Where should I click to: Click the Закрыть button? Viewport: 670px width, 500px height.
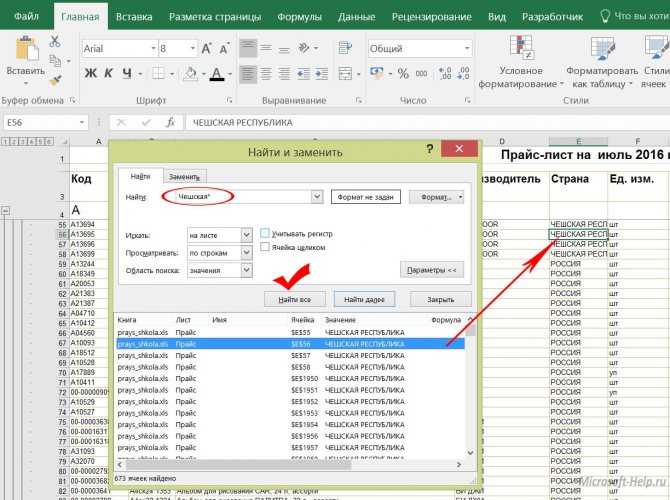[x=440, y=299]
